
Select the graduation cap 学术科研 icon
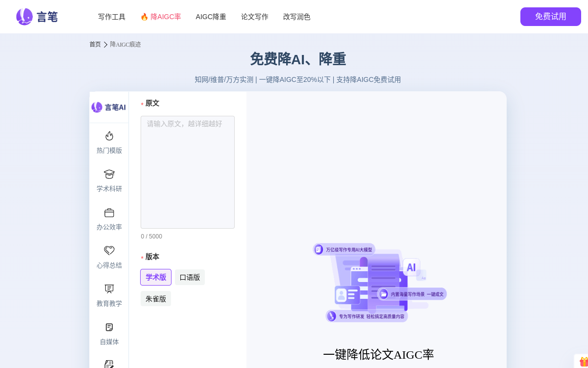pyautogui.click(x=109, y=174)
